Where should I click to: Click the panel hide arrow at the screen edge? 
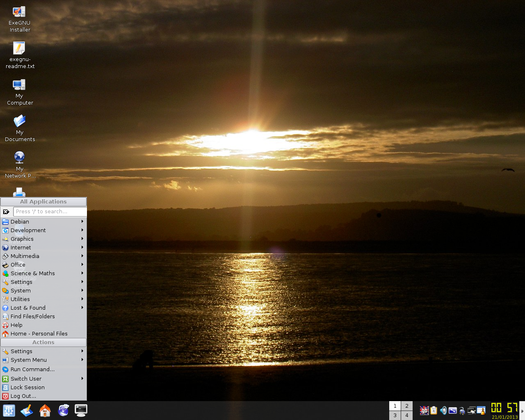522,411
